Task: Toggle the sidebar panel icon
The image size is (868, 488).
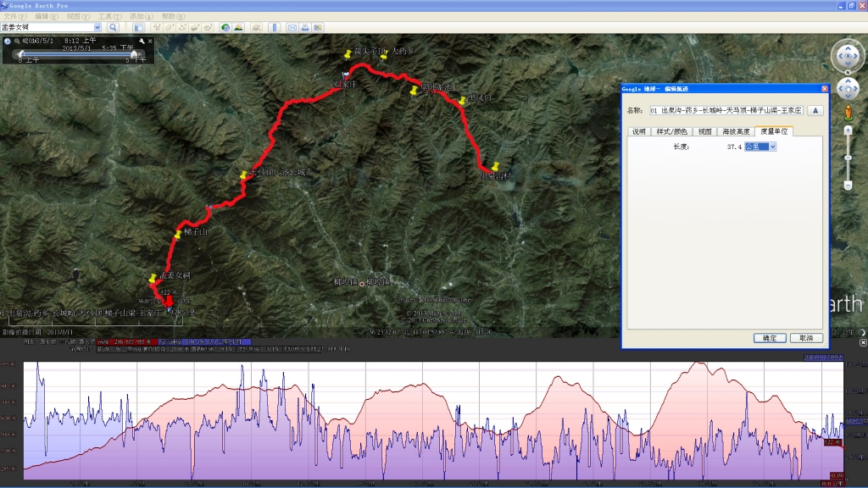Action: click(x=138, y=27)
